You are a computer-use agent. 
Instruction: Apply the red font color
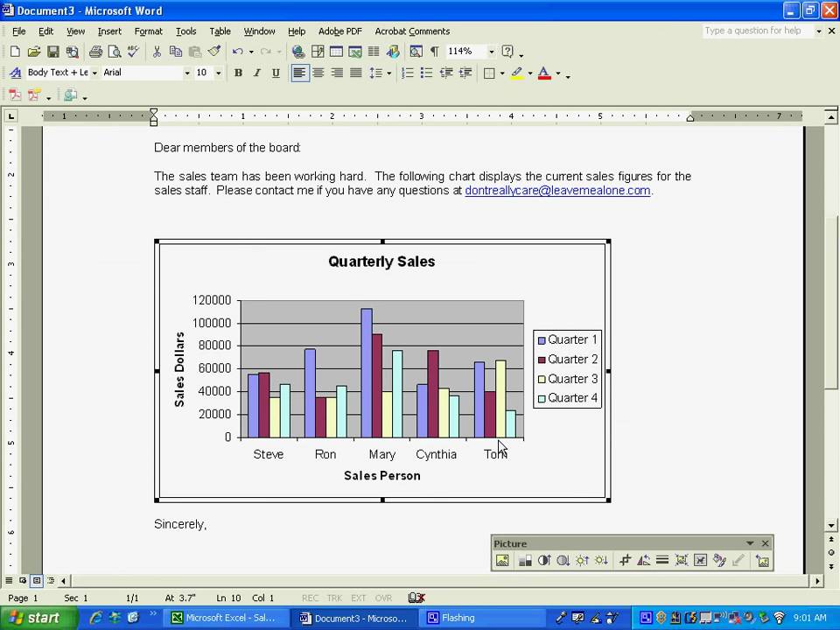tap(544, 73)
